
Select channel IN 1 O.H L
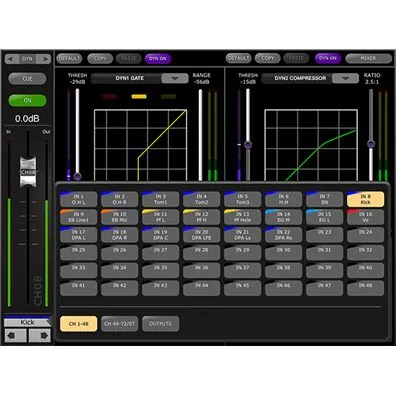pos(79,199)
